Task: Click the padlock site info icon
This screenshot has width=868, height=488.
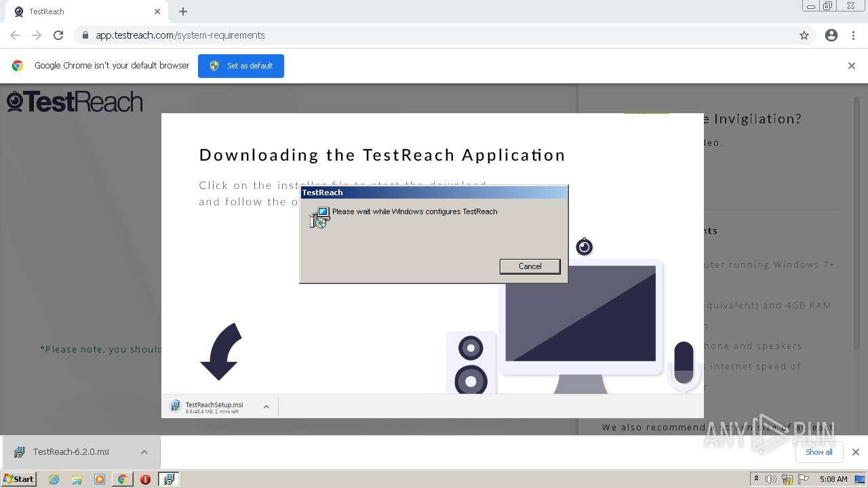Action: [x=85, y=35]
